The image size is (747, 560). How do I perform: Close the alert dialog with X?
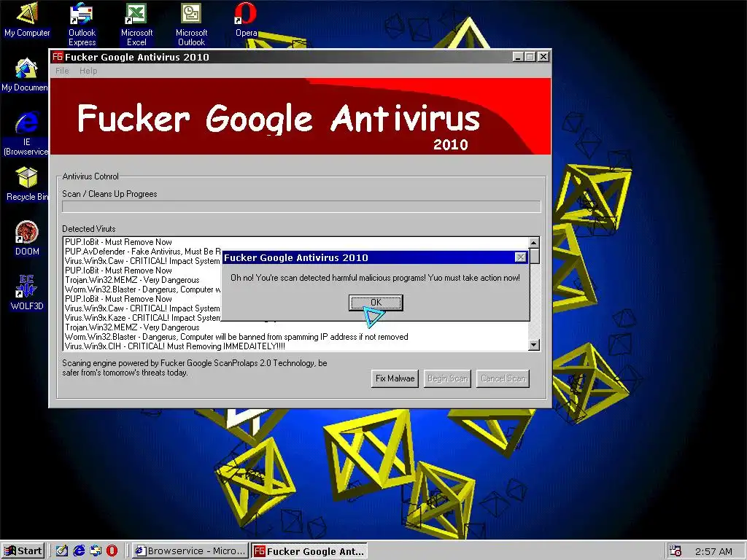(521, 257)
